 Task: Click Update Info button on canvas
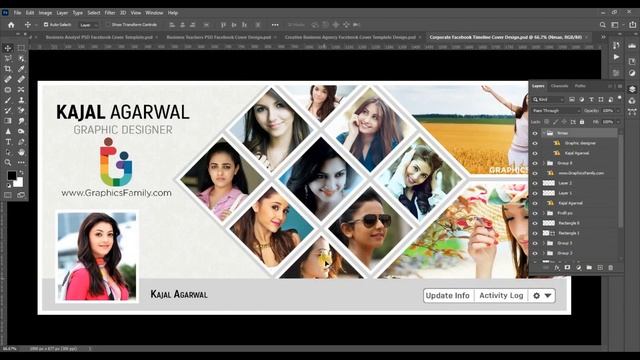448,296
